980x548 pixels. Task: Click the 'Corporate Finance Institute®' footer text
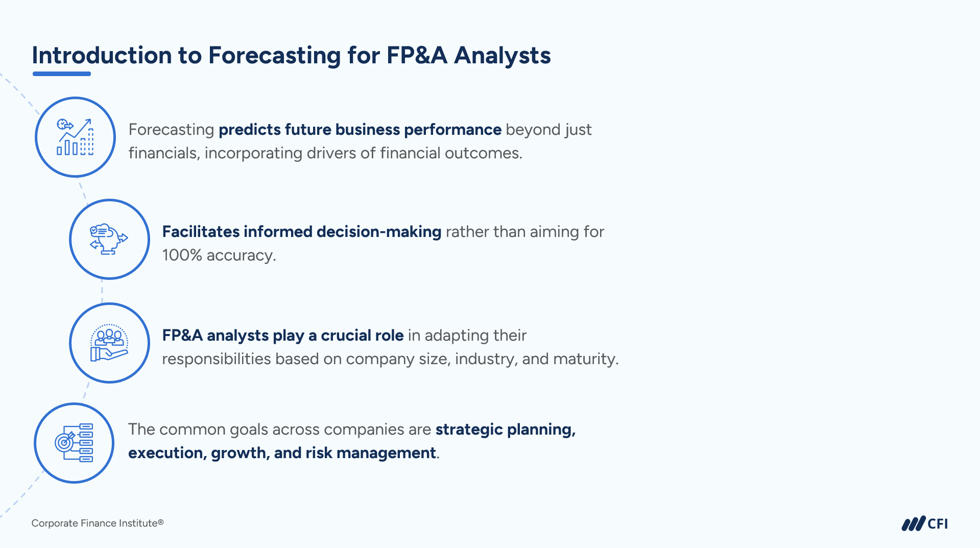coord(97,523)
